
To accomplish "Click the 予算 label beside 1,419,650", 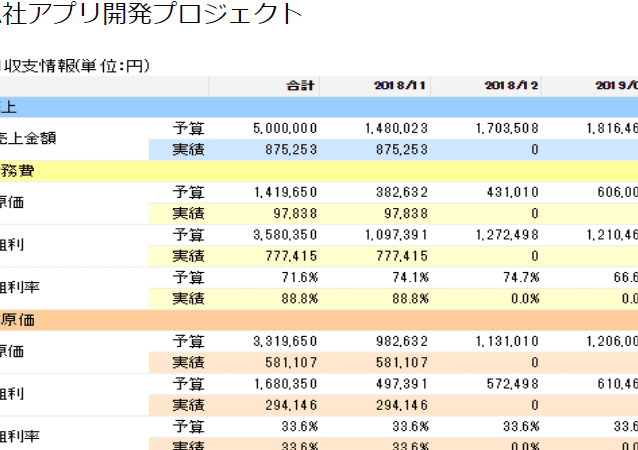I will [188, 192].
